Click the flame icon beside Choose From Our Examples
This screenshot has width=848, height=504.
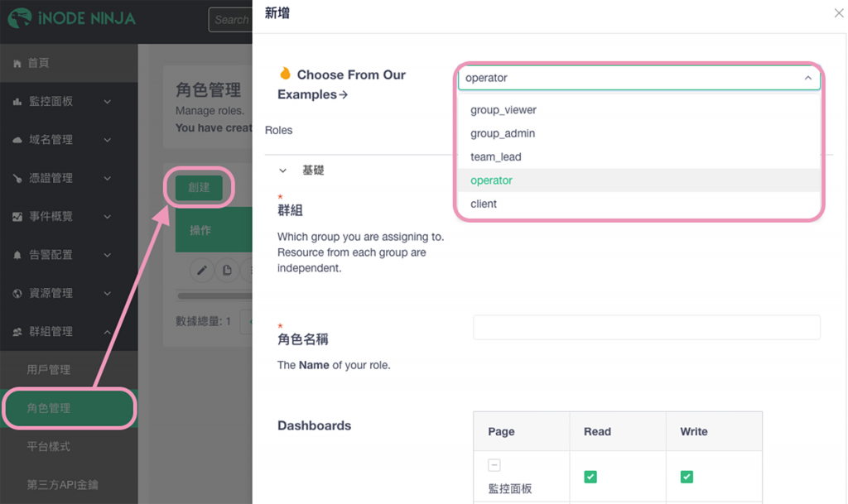tap(285, 73)
